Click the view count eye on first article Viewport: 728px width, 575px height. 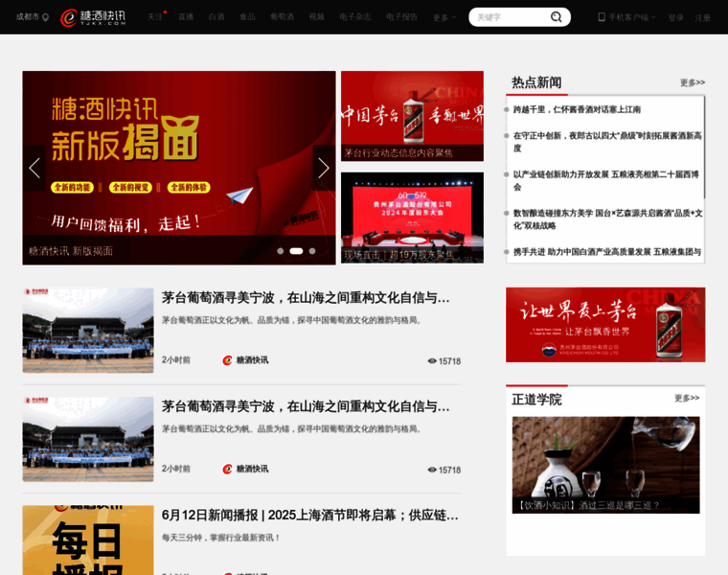tap(432, 361)
